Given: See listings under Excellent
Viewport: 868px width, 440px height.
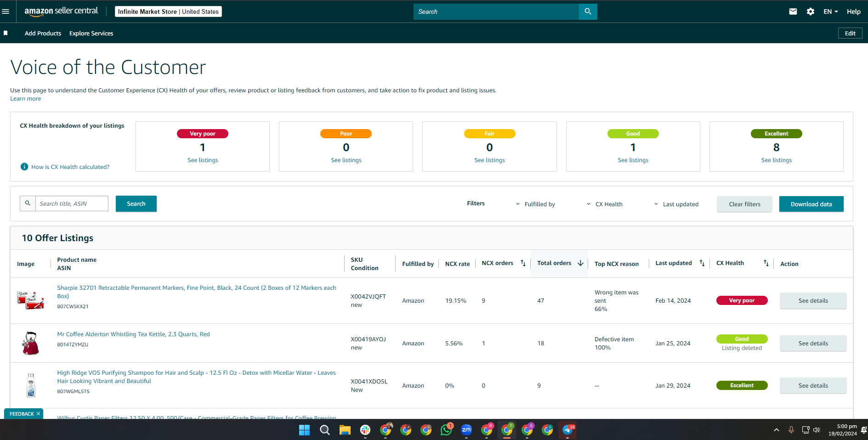Looking at the screenshot, I should click(x=776, y=160).
